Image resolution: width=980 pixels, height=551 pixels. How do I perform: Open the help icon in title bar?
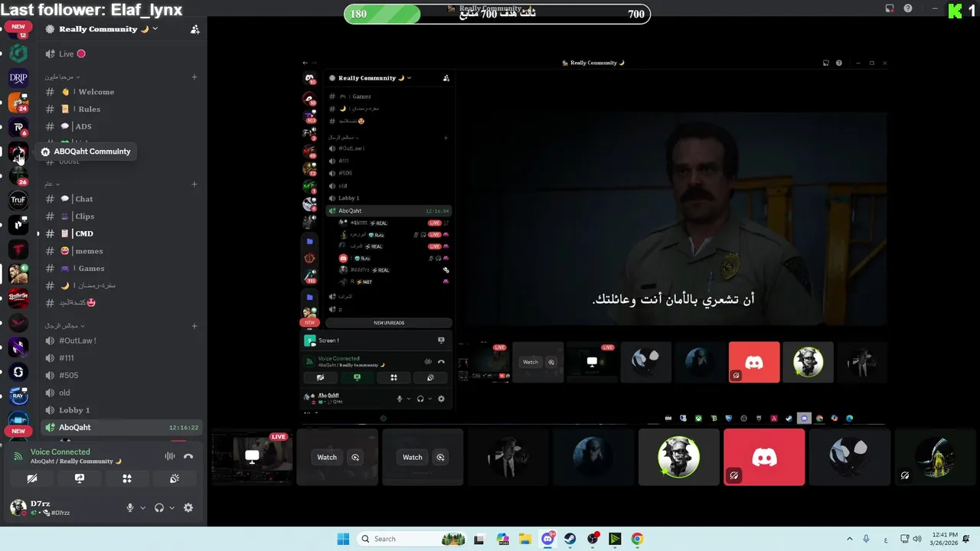(908, 8)
